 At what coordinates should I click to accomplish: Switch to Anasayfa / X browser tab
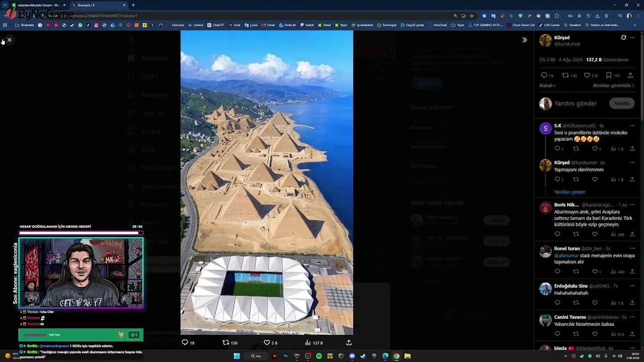coord(98,5)
